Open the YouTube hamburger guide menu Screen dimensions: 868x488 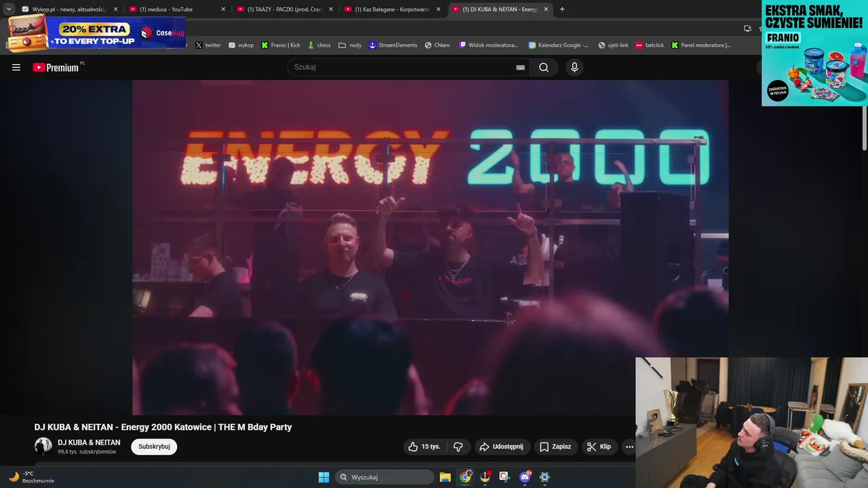tap(16, 67)
